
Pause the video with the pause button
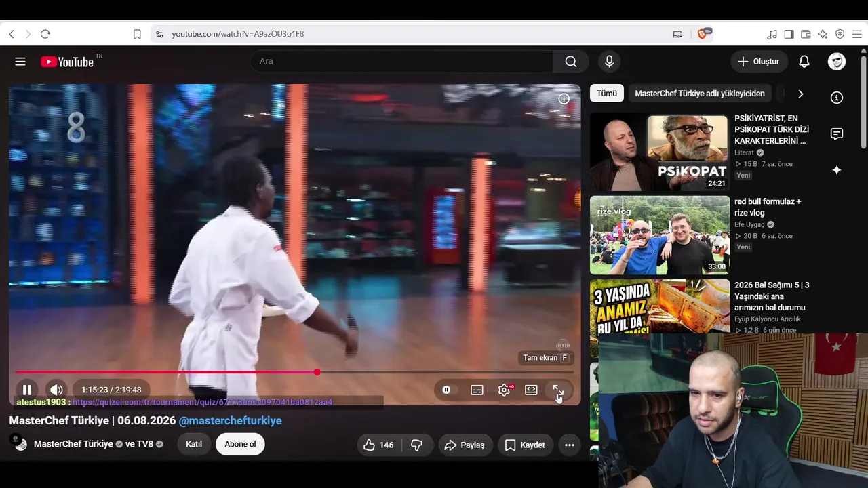pos(27,390)
